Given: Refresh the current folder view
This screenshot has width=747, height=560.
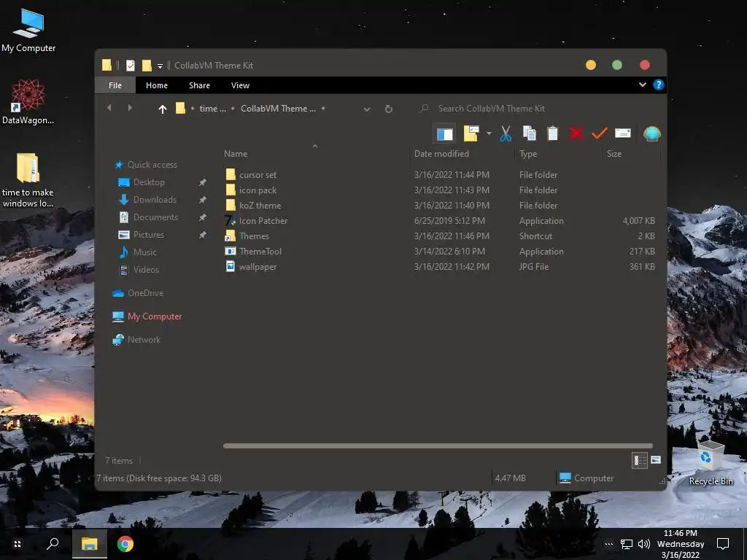Looking at the screenshot, I should pos(389,109).
